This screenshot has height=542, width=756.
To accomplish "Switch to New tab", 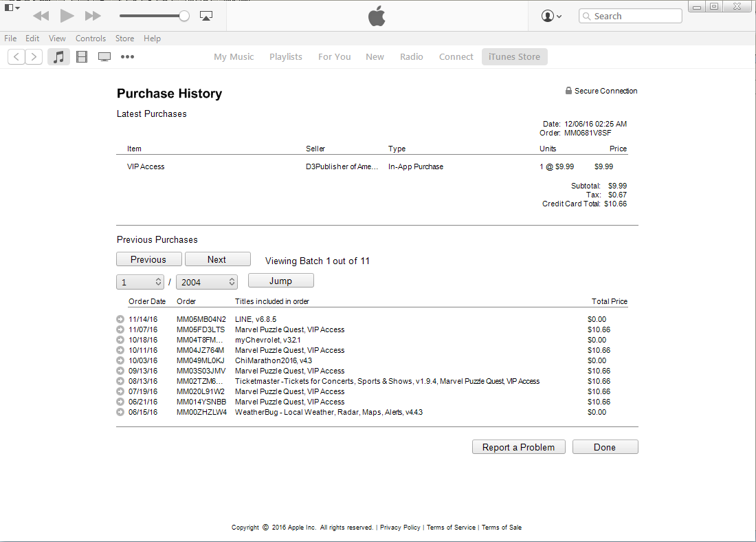I will pos(375,57).
